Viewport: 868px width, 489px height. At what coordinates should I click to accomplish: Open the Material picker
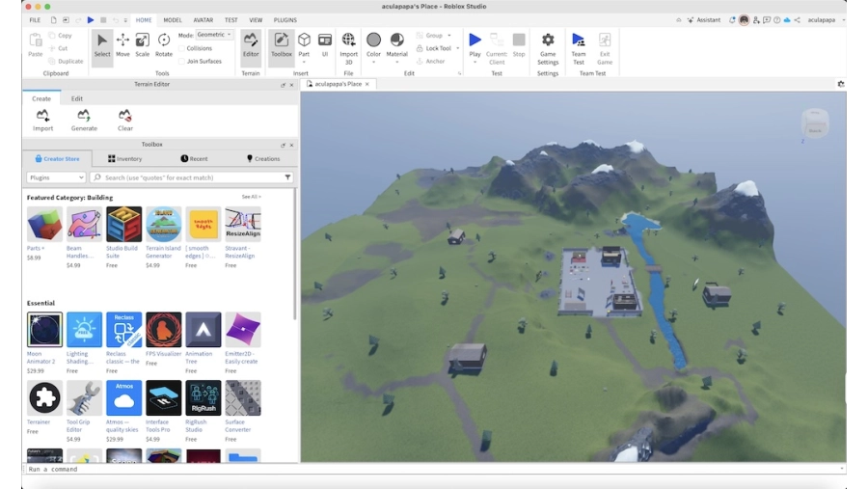[397, 45]
